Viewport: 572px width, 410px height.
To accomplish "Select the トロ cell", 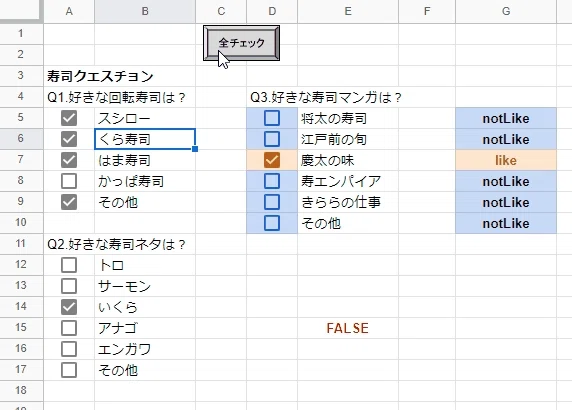I will point(145,265).
